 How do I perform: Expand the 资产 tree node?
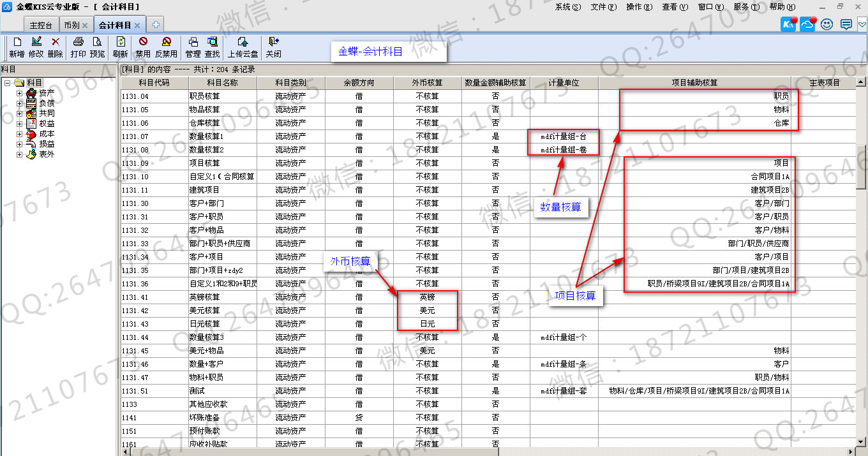[x=20, y=93]
